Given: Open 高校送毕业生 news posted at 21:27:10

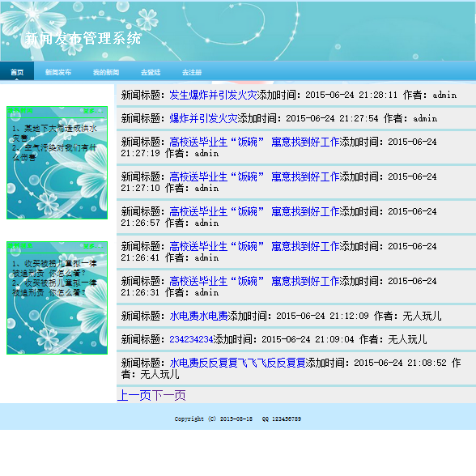Looking at the screenshot, I should [254, 176].
